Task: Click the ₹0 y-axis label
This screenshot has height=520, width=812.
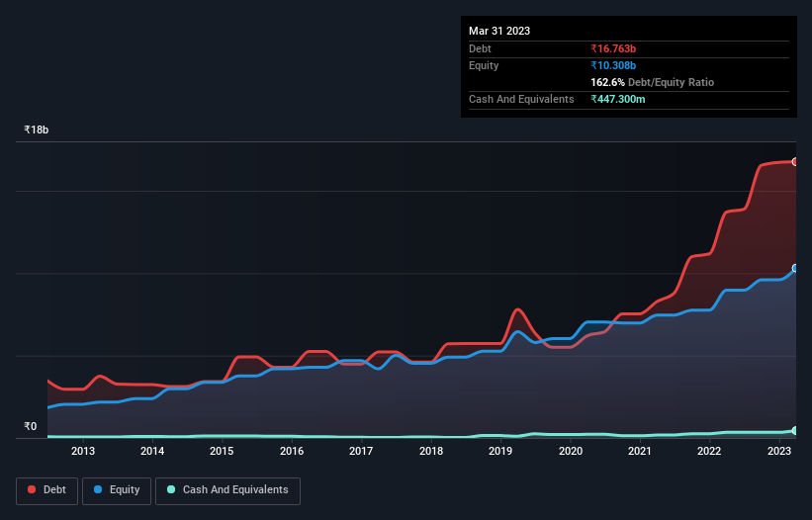Action: (x=31, y=427)
